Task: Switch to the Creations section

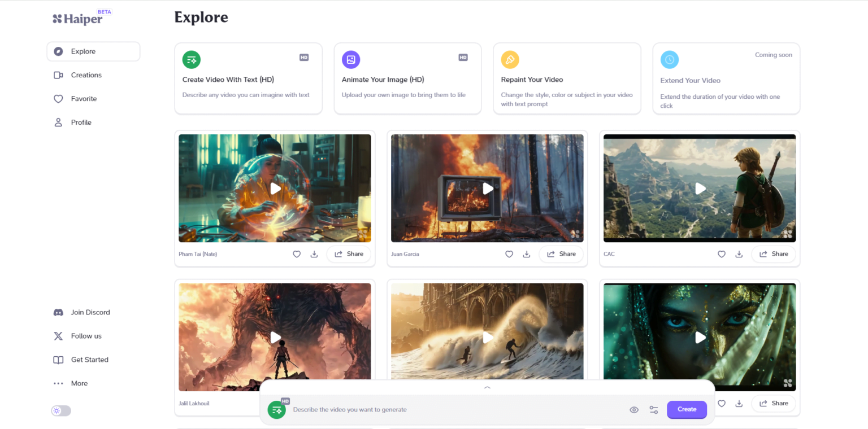Action: point(86,75)
